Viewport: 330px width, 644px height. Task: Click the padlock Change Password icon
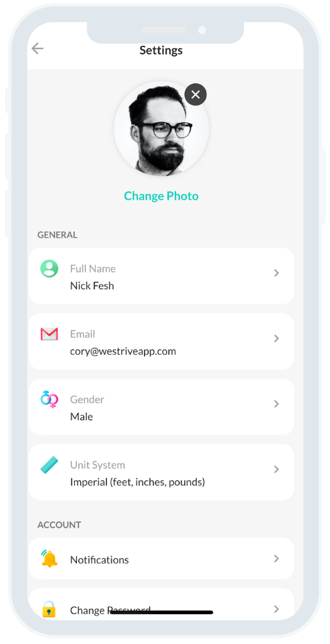pyautogui.click(x=49, y=609)
